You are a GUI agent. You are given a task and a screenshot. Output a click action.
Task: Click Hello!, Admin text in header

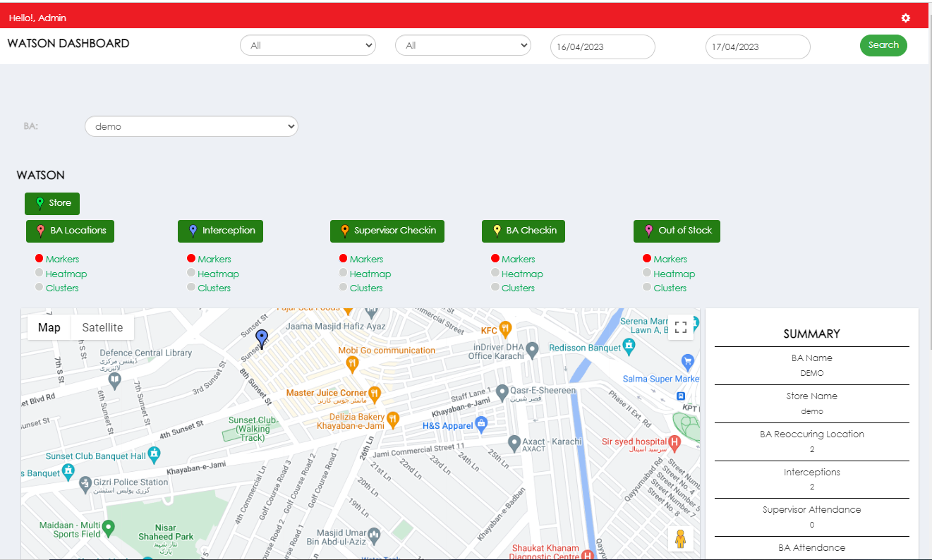(37, 18)
